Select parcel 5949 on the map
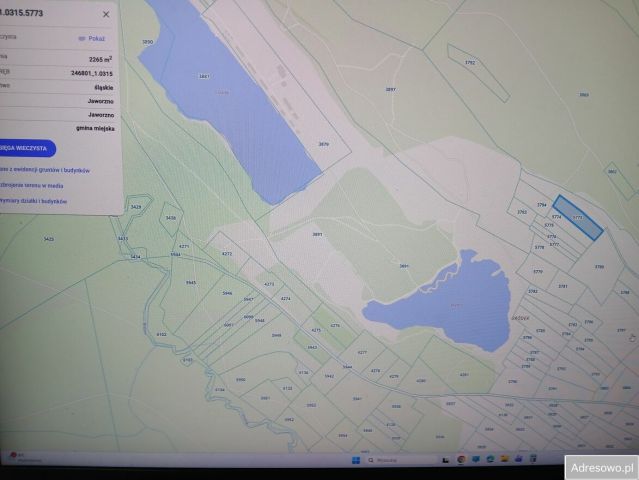 277,335
